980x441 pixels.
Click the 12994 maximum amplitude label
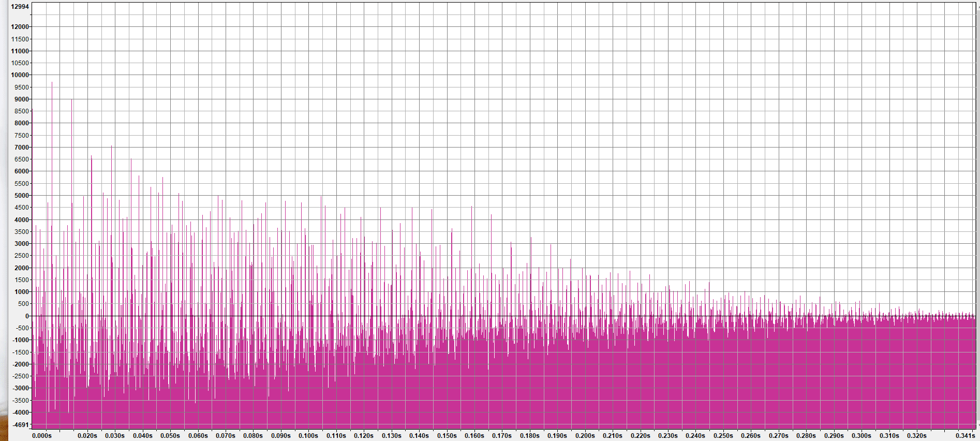pyautogui.click(x=20, y=7)
